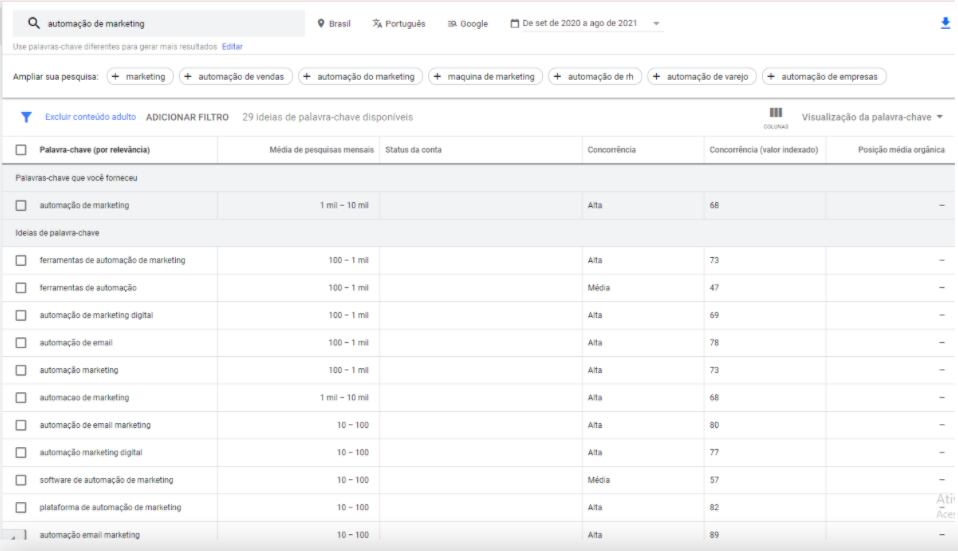Check 'automação de marketing digital' checkbox
This screenshot has height=551, width=958.
pos(21,315)
